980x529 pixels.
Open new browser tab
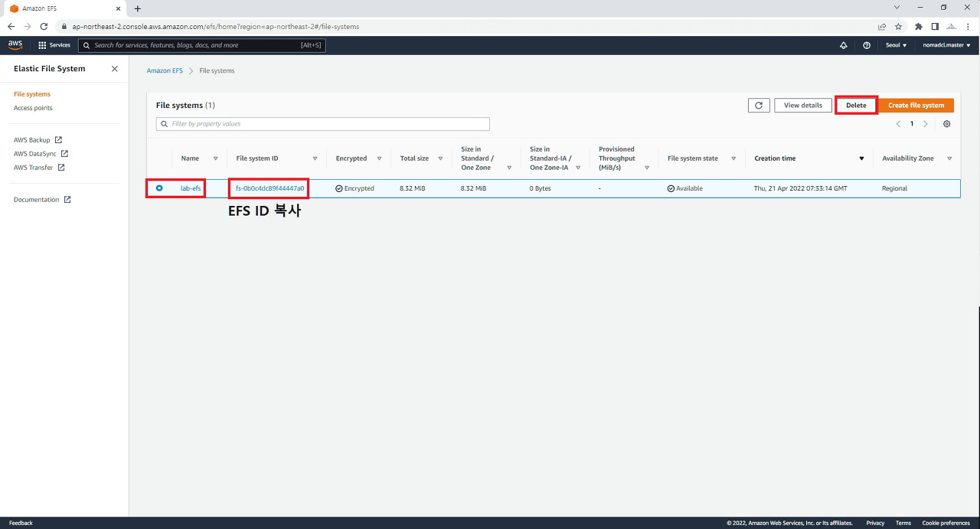point(138,8)
